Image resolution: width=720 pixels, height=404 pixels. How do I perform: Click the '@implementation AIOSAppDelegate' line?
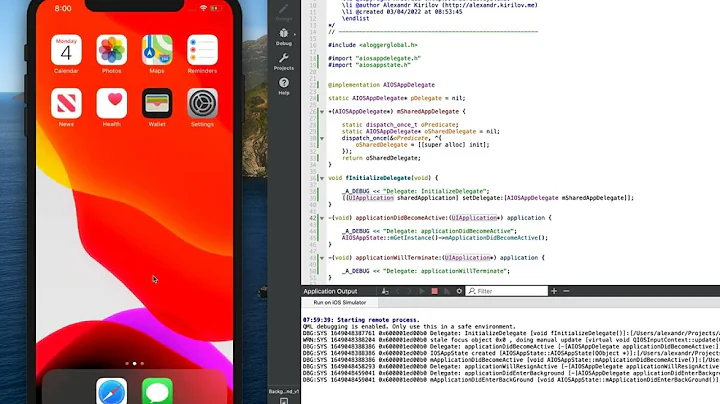[x=381, y=84]
